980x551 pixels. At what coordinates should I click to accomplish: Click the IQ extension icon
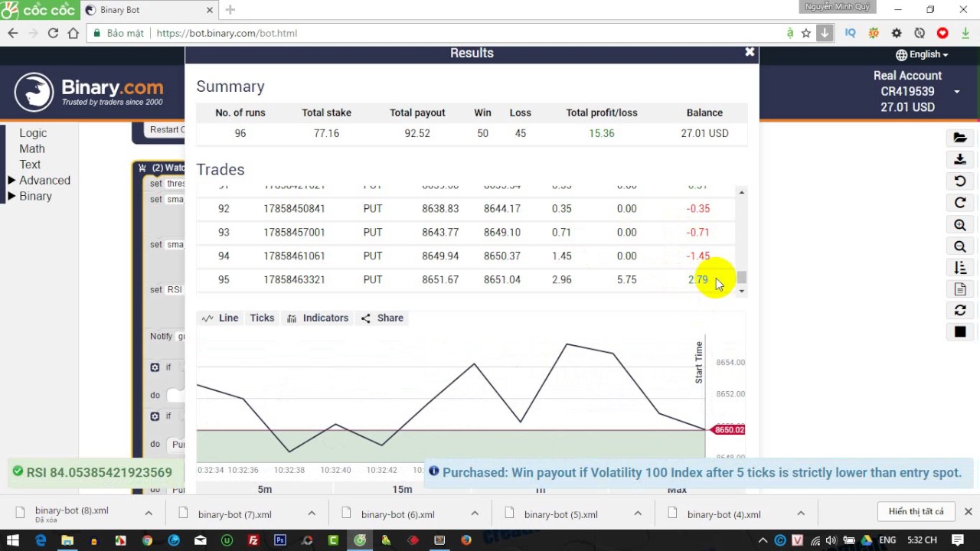point(850,33)
